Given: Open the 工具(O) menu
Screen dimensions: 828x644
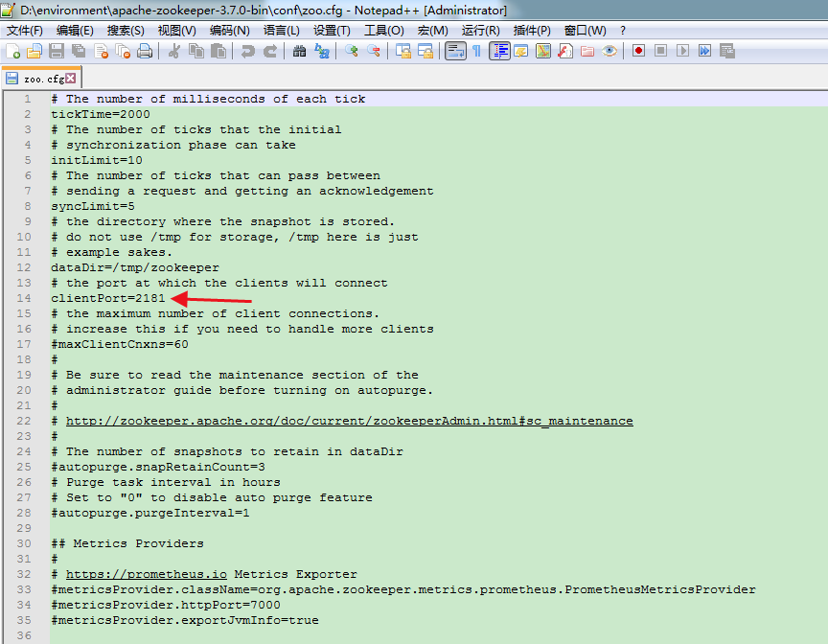Looking at the screenshot, I should (x=384, y=31).
